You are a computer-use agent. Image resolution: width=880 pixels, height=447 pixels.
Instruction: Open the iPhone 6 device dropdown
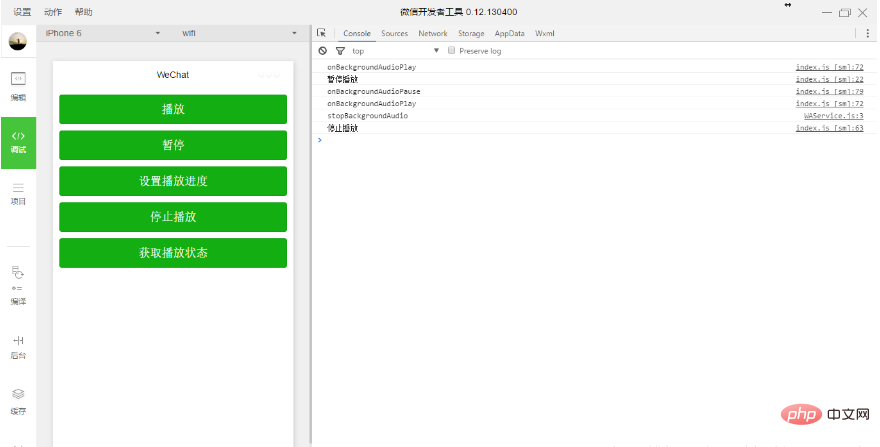[103, 33]
